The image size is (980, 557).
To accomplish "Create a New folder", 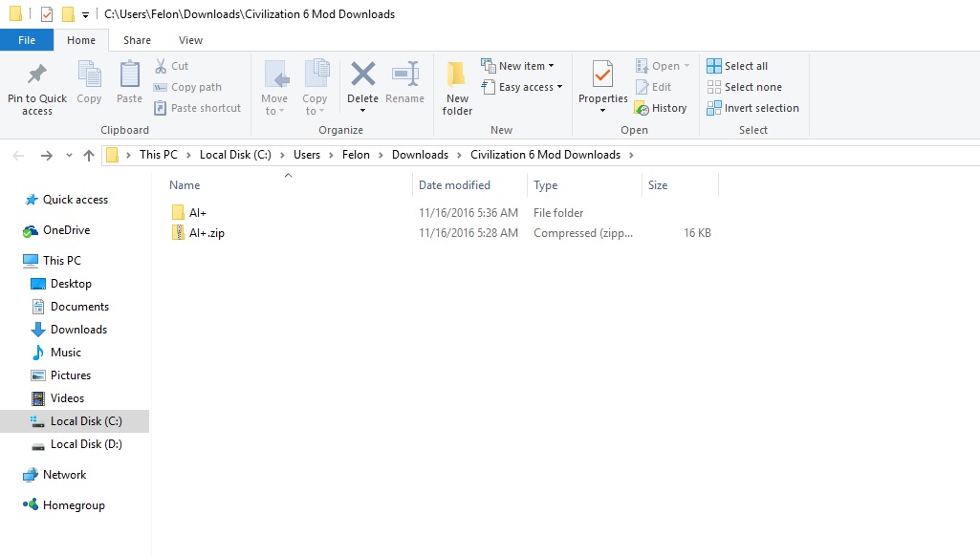I will pyautogui.click(x=458, y=88).
